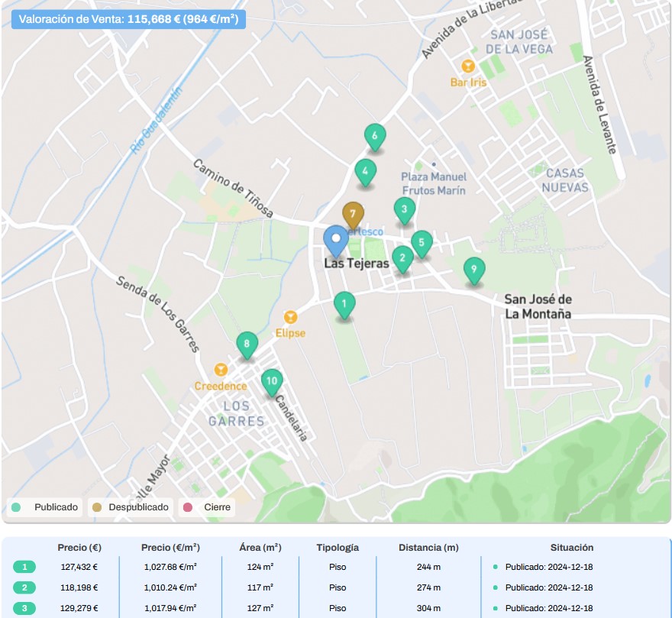Click the Elipse bar icon on map

pos(290,317)
